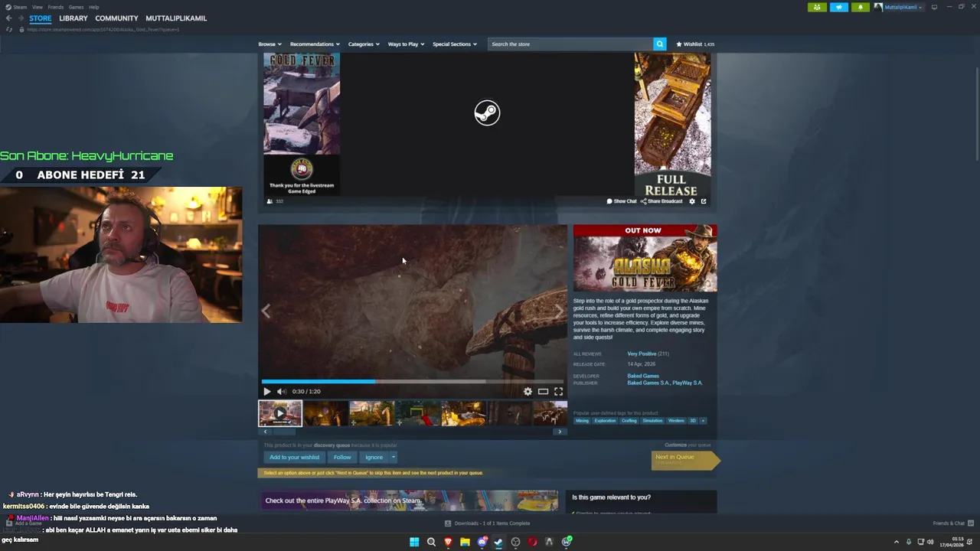Click the blue store search magnifier button

(x=660, y=44)
